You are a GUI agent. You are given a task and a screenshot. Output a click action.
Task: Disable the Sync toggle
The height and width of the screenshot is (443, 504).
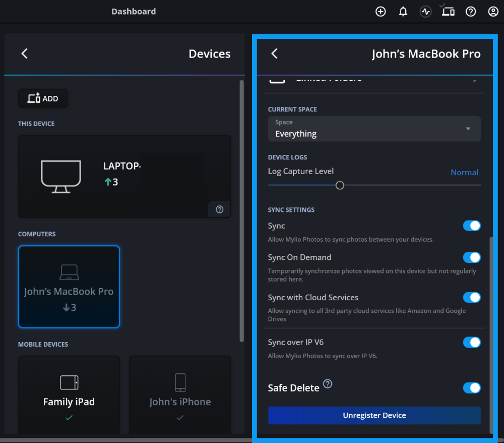point(472,226)
